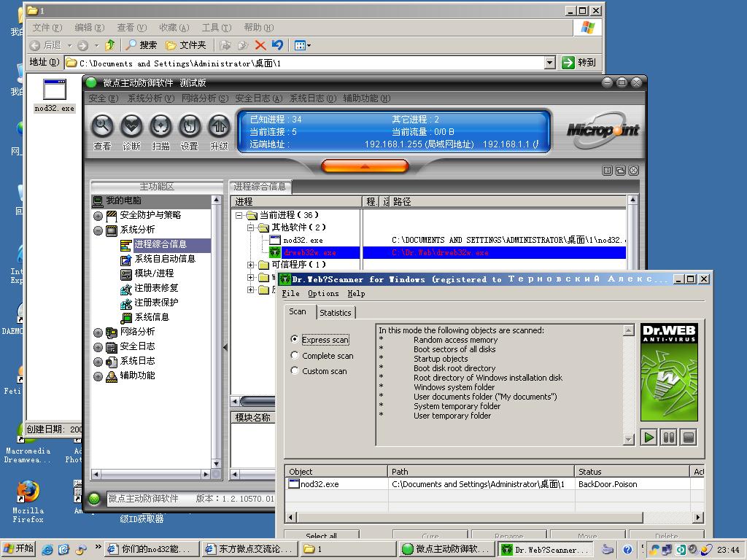Screen dimensions: 747x560
Task: Click the undo icon in Explorer toolbar
Action: [x=277, y=45]
